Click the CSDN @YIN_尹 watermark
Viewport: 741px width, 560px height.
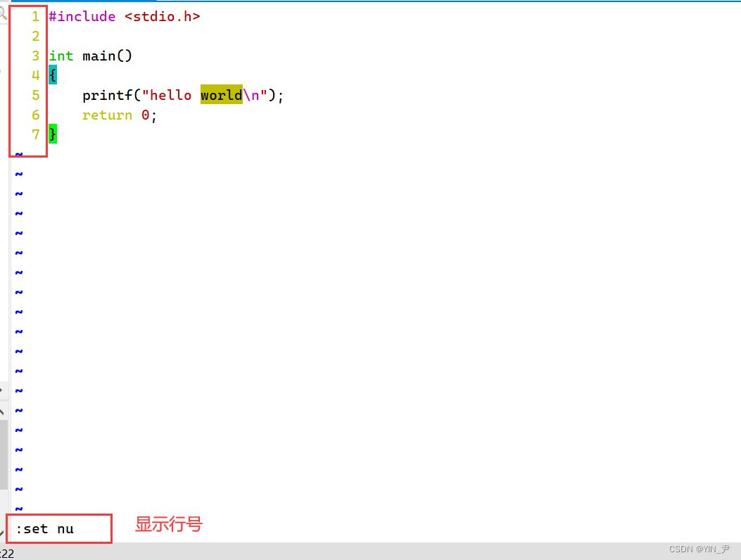point(699,549)
